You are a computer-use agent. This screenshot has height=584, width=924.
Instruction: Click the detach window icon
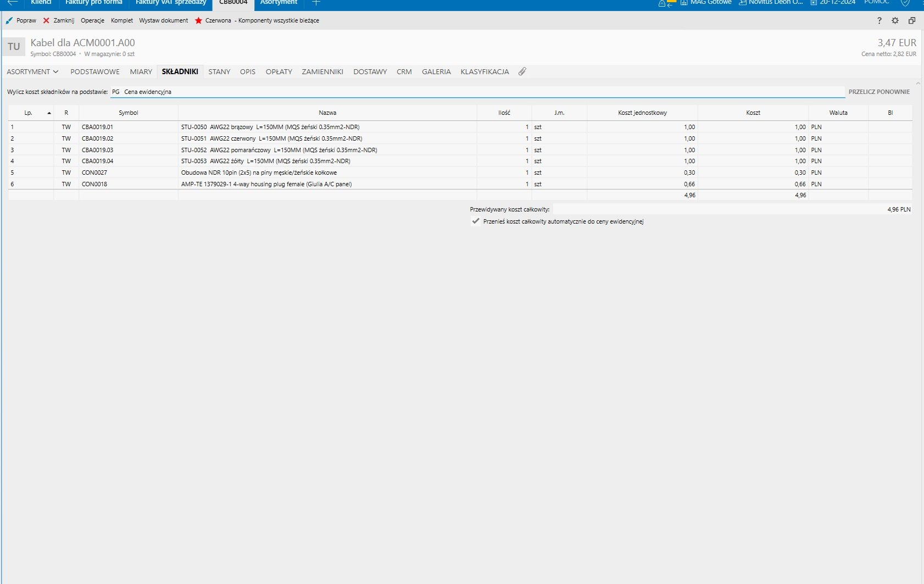(x=911, y=21)
